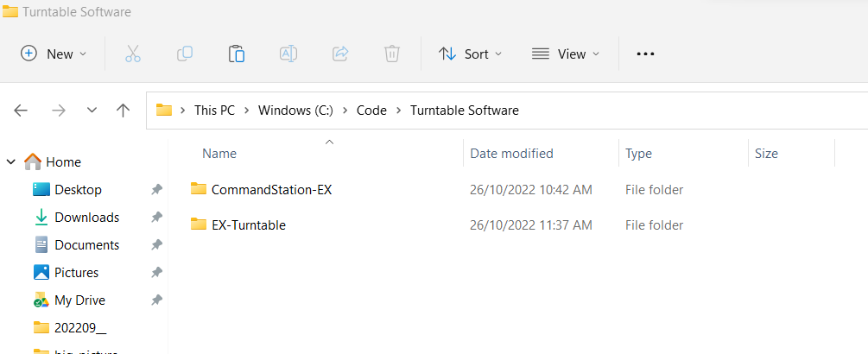Collapse the Home tree section
868x354 pixels.
click(x=11, y=161)
